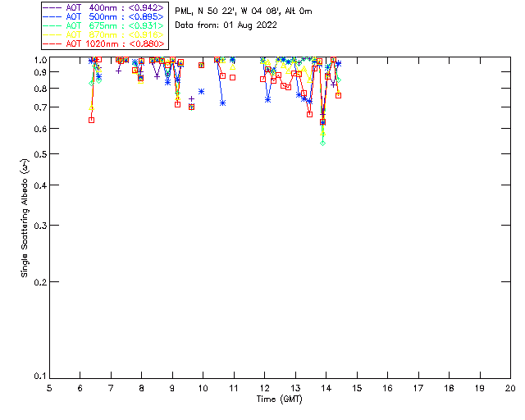Viewport: 525px width, 420px height.
Task: Click the y-axis tick label 1.0
Action: pos(40,60)
